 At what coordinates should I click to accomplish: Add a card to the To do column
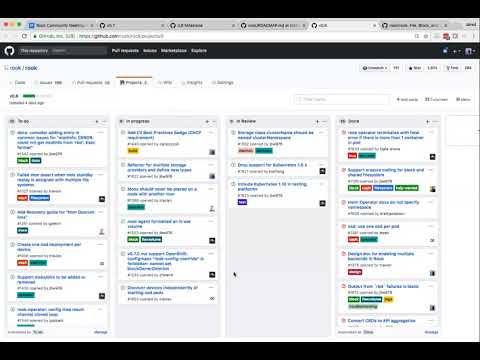point(97,121)
